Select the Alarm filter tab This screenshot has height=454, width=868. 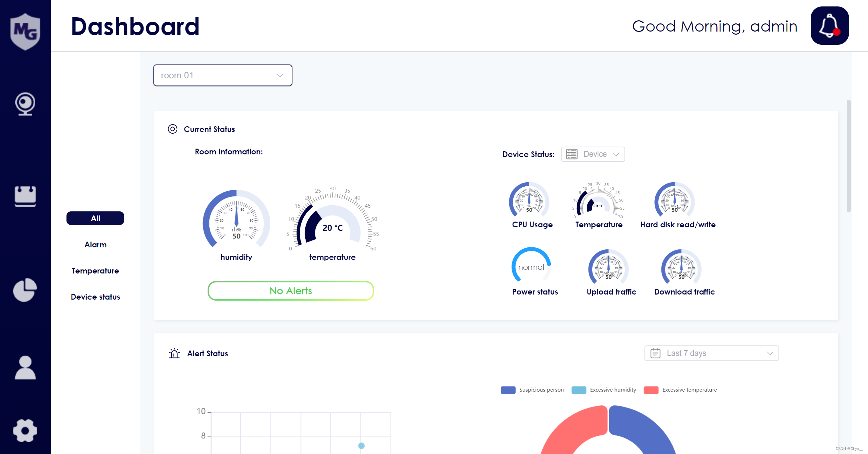(95, 245)
